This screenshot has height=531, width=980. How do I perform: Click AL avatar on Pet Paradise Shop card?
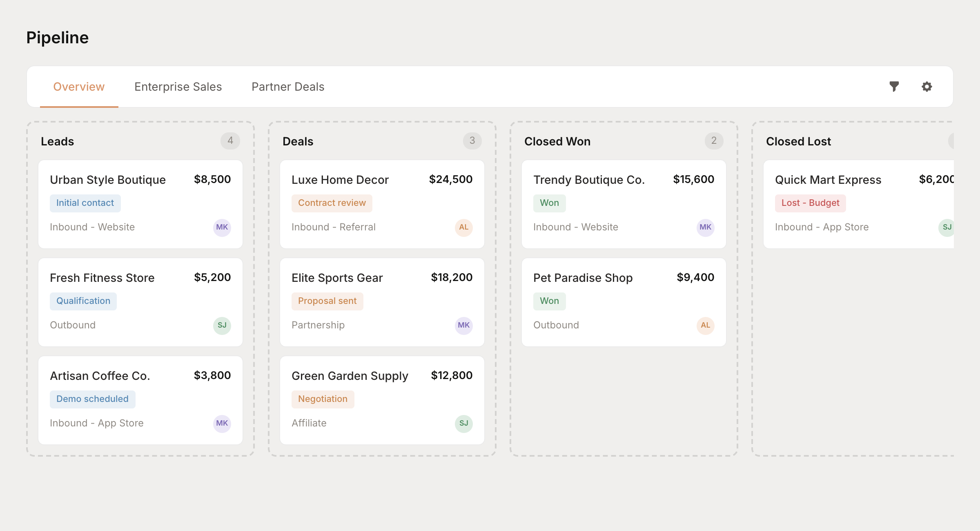[705, 326]
